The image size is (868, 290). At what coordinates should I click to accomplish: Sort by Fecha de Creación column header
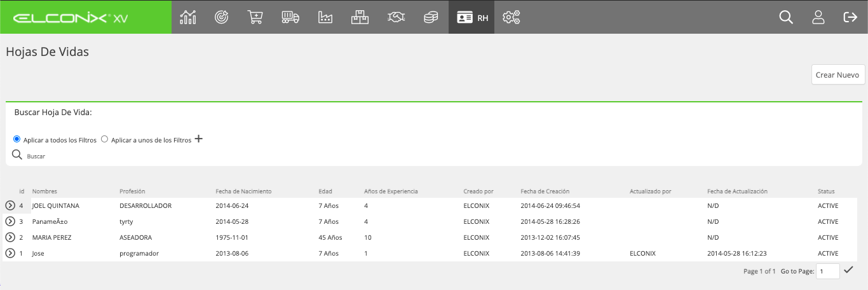pos(545,191)
